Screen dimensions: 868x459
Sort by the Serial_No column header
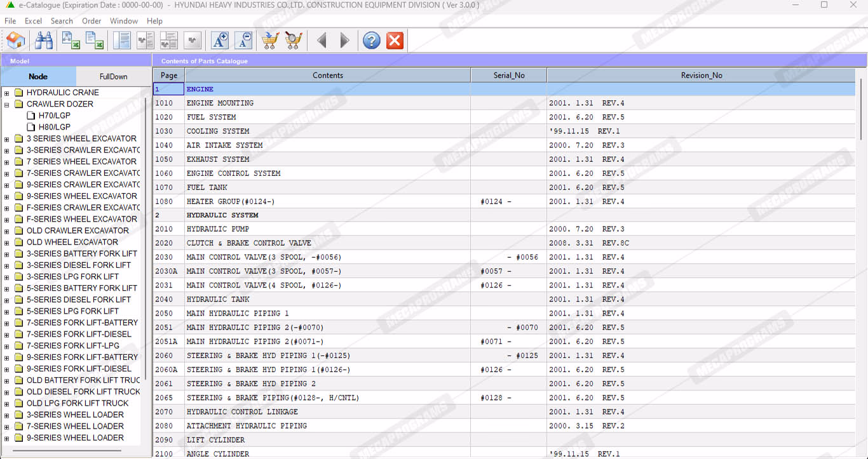pyautogui.click(x=508, y=76)
